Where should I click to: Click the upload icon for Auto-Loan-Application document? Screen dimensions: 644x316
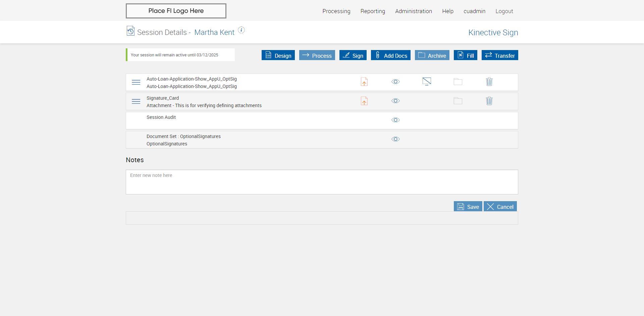point(364,82)
